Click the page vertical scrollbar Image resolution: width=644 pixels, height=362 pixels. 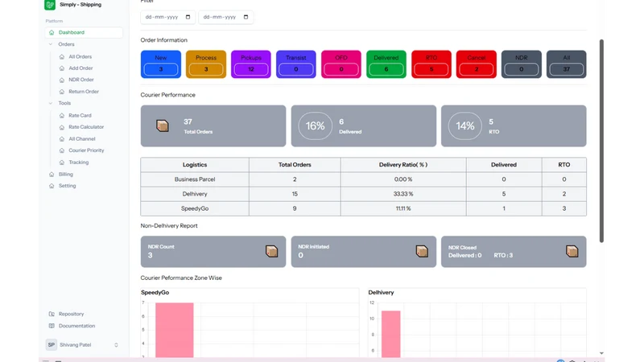pyautogui.click(x=601, y=141)
